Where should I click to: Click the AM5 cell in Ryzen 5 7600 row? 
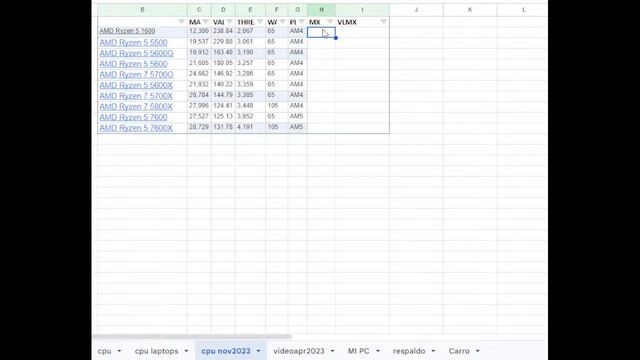(298, 116)
